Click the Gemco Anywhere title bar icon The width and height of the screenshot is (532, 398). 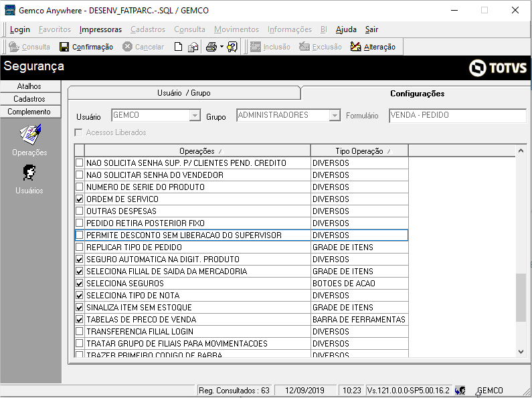[10, 10]
